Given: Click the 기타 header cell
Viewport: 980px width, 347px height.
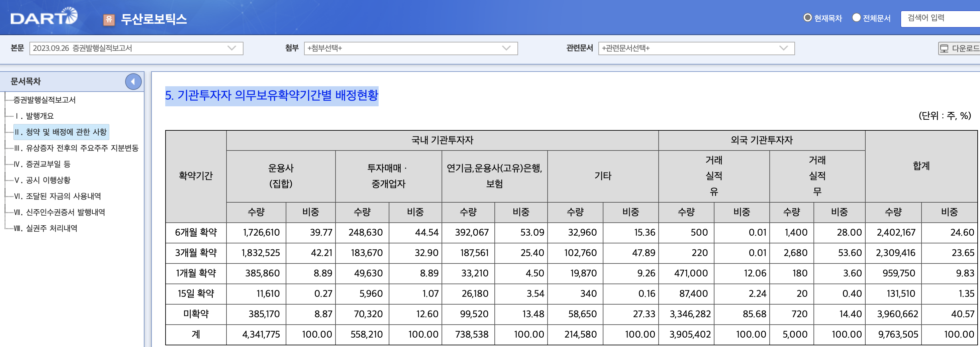Looking at the screenshot, I should (603, 176).
